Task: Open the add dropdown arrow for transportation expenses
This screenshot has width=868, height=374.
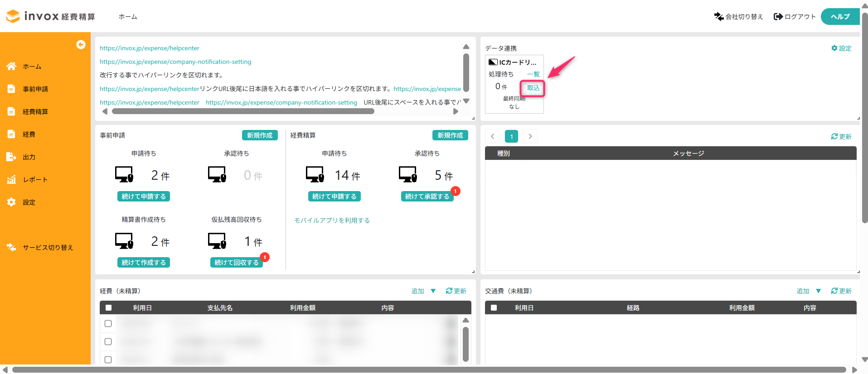Action: click(x=819, y=291)
